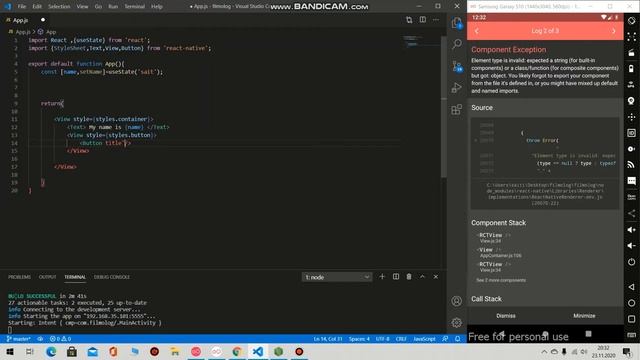This screenshot has width=640, height=360.
Task: Open emulator screen capture widget
Action: point(631,149)
